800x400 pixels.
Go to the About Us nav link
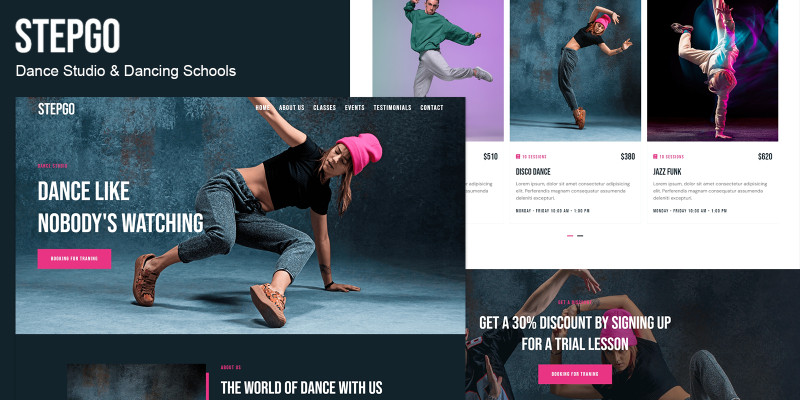[291, 108]
